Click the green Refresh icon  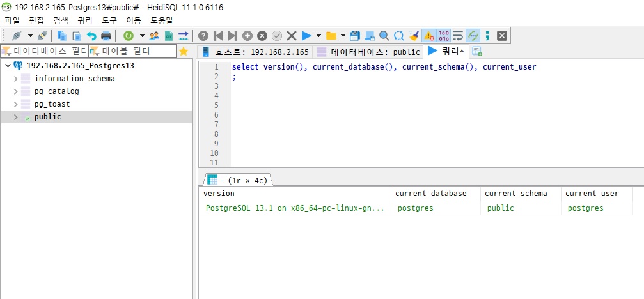[x=129, y=36]
